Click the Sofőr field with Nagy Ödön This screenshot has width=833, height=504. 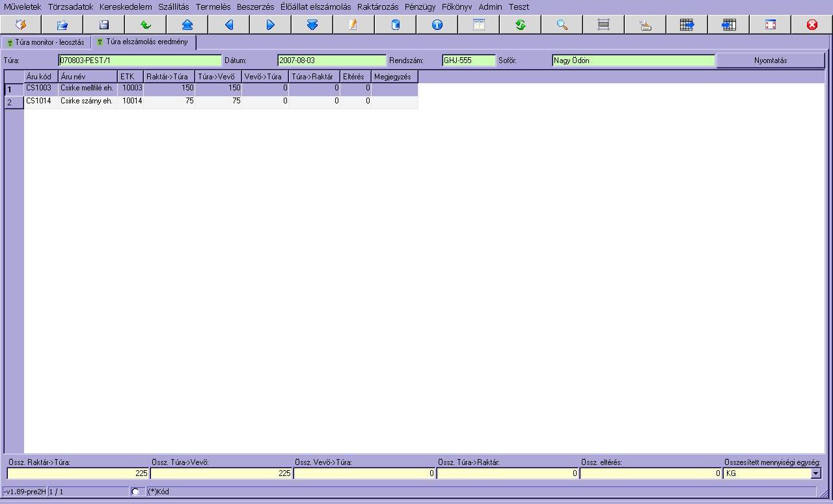click(x=633, y=60)
